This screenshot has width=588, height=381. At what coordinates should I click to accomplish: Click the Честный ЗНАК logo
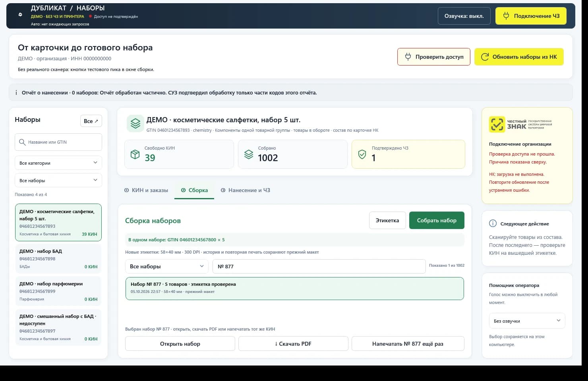520,125
